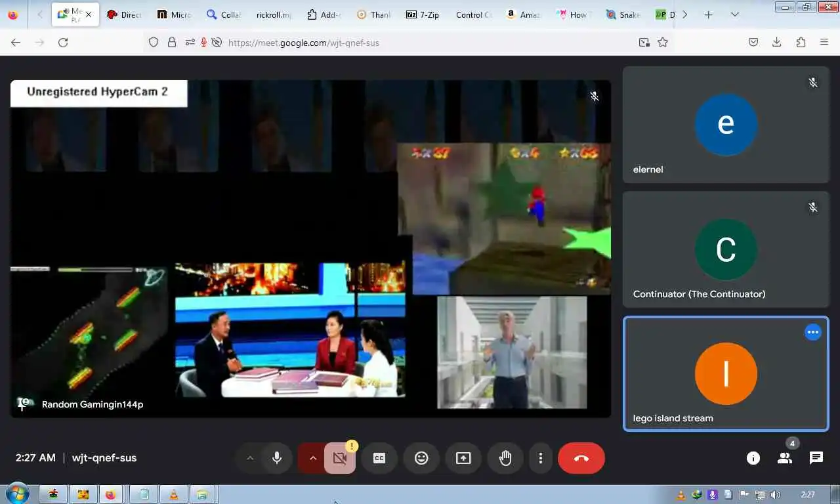Switch to the How tab

click(x=572, y=14)
